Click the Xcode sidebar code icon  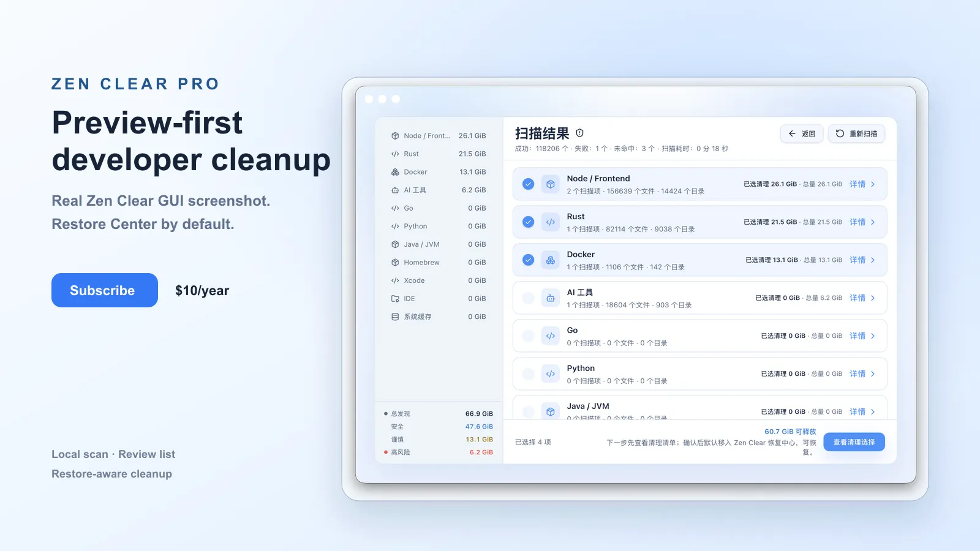(x=395, y=280)
